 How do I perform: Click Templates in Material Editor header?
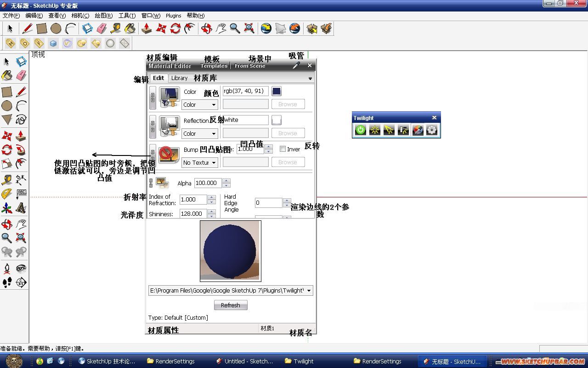click(214, 66)
